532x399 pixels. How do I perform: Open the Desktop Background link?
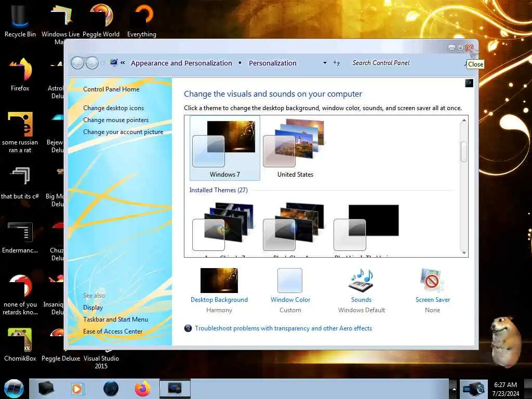tap(219, 300)
